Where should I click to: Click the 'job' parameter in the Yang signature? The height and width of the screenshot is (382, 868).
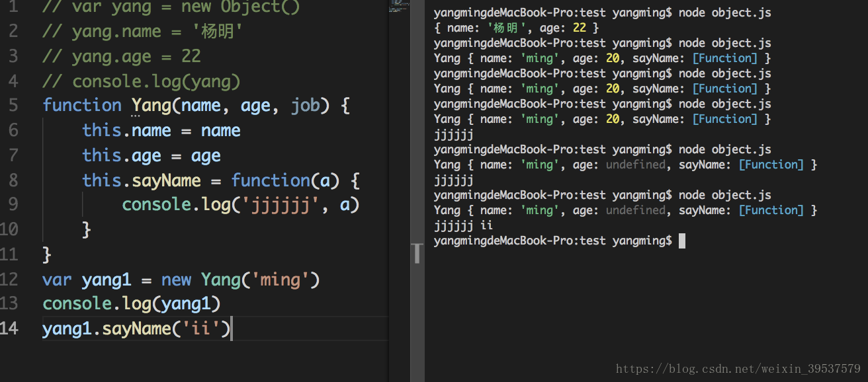coord(306,105)
